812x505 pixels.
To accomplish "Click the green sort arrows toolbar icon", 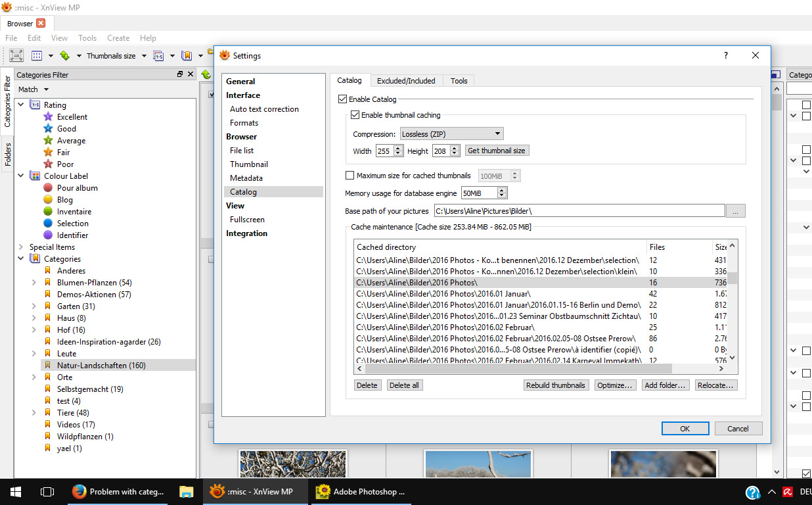I will (x=64, y=56).
